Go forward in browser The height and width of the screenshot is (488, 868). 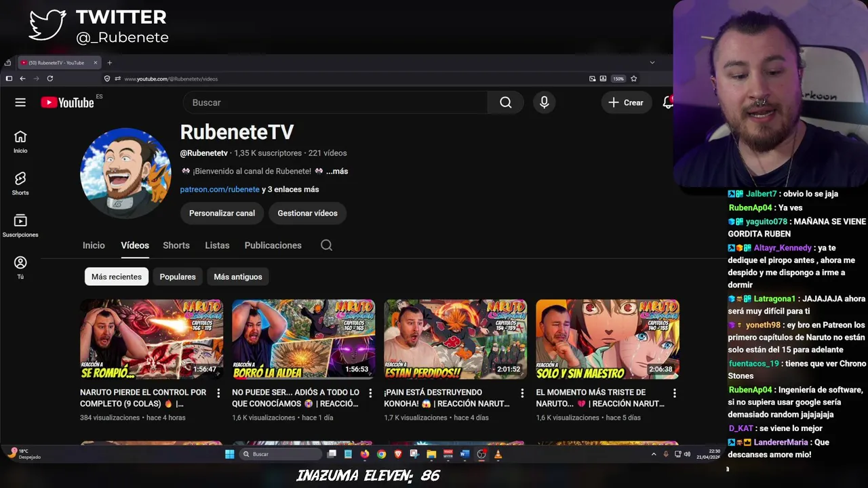36,79
